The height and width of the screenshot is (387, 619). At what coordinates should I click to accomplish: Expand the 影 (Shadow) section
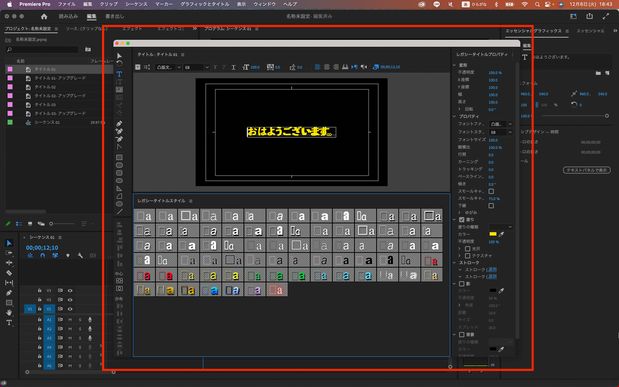click(x=454, y=284)
